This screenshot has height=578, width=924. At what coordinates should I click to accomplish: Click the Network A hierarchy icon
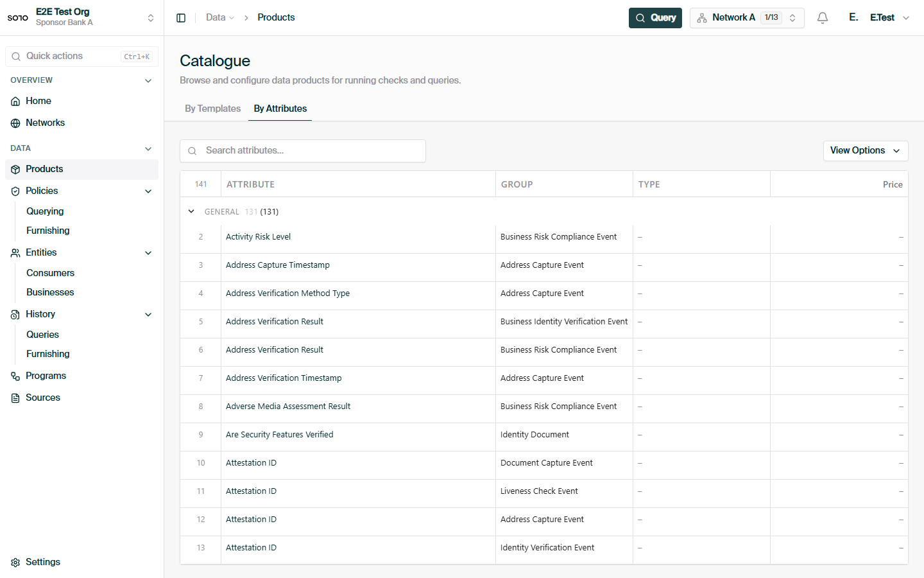(702, 18)
